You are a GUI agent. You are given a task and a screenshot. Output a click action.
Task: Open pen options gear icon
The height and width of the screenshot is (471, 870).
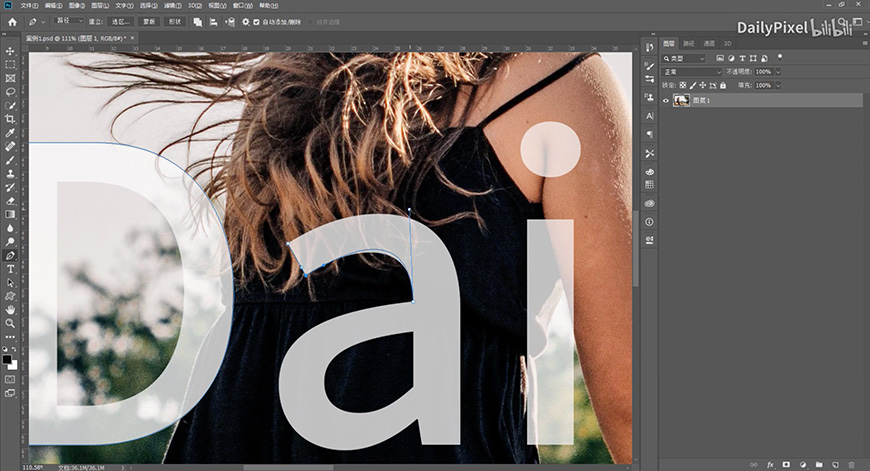(246, 22)
